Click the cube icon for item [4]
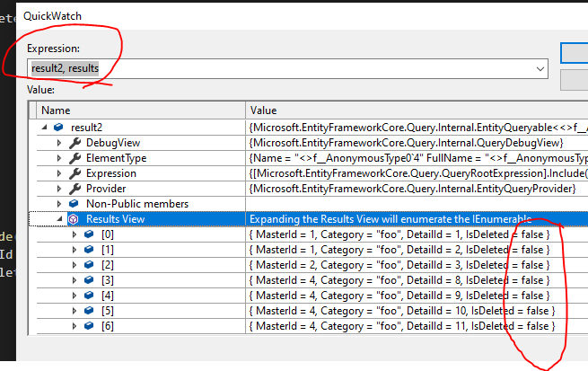The image size is (588, 371). coord(89,296)
